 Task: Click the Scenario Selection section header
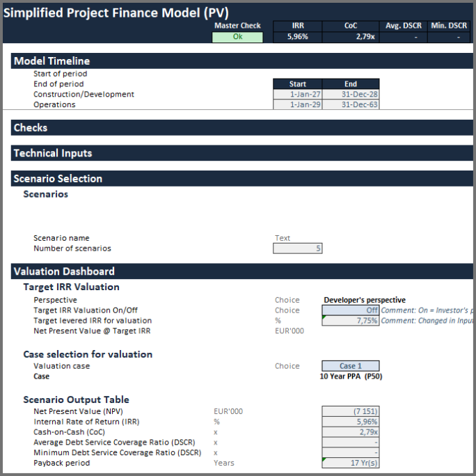point(58,179)
